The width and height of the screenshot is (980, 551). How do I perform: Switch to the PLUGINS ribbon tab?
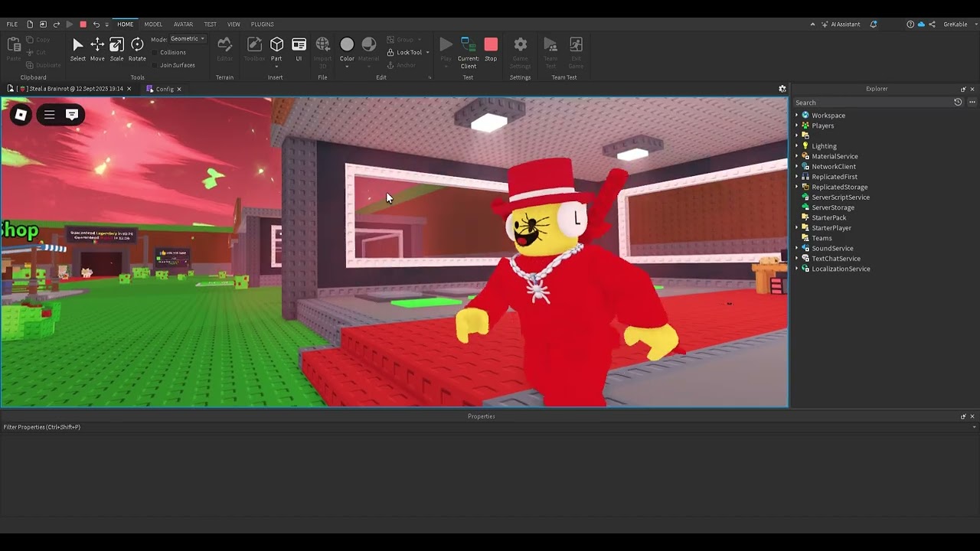pos(262,24)
